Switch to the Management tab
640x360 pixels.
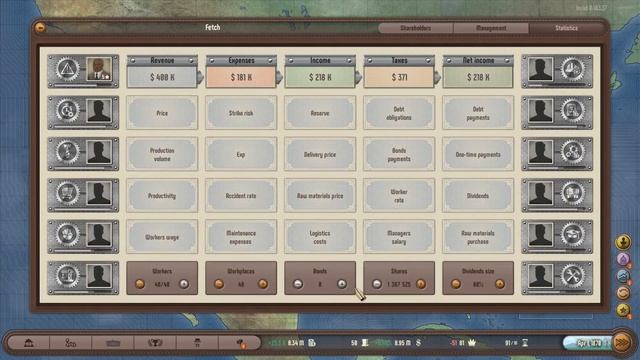491,28
